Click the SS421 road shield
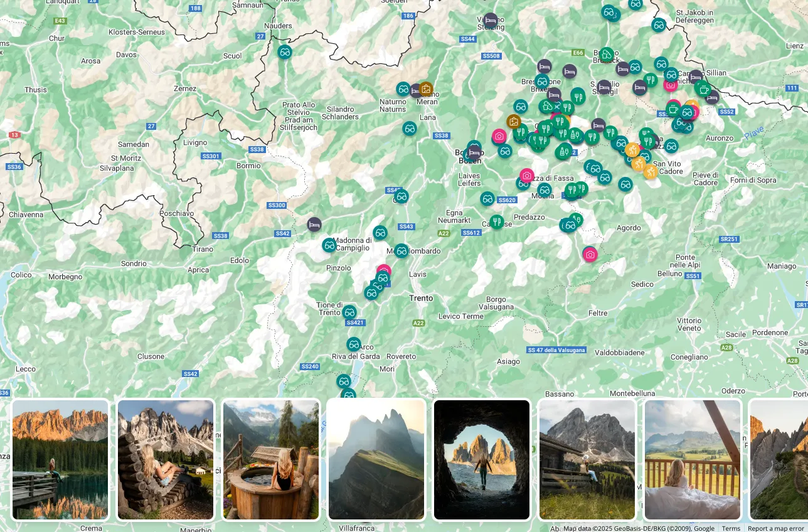The image size is (808, 532). click(x=354, y=322)
